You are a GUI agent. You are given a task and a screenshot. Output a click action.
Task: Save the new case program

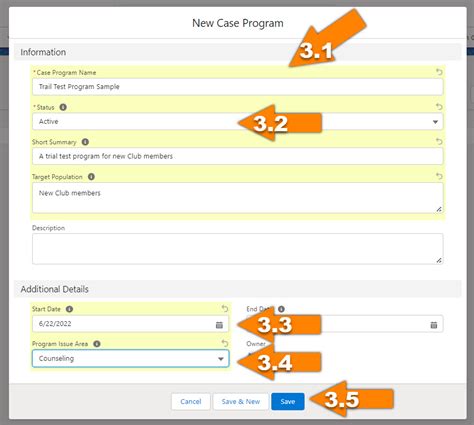tap(288, 402)
